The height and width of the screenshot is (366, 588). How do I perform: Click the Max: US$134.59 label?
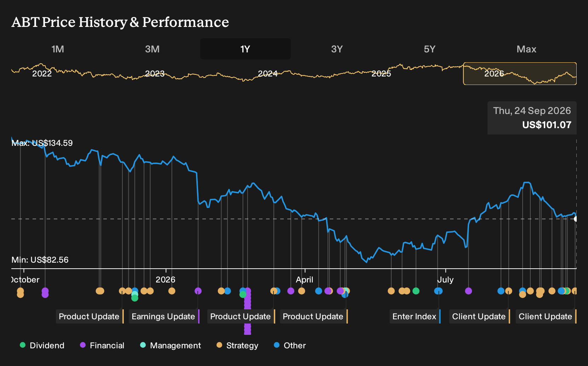pos(42,143)
